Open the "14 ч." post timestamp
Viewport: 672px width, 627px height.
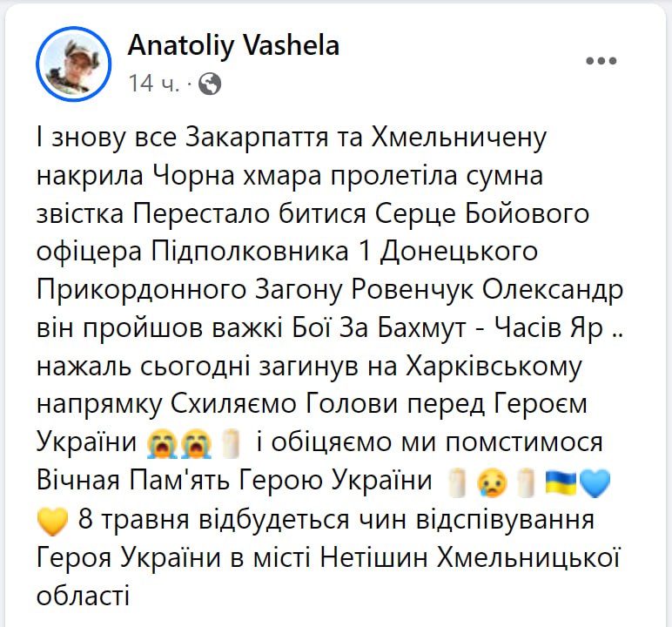tap(154, 84)
